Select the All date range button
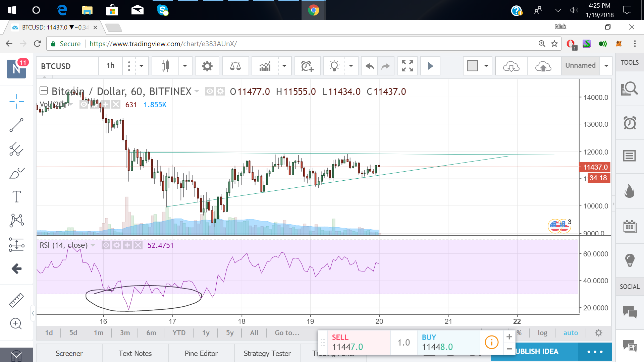 click(254, 333)
